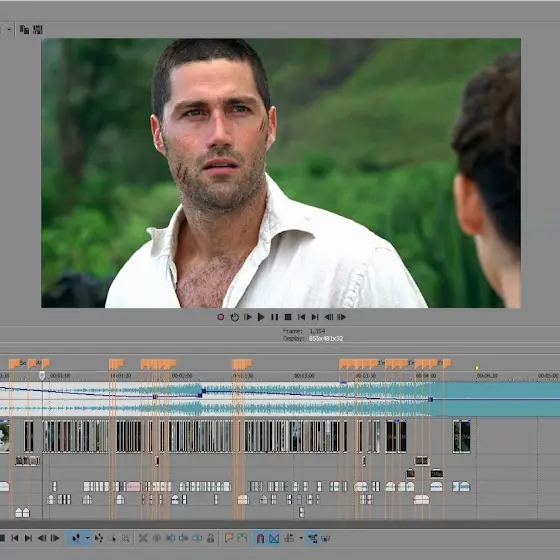Click the Split toolbar icon

pos(197,538)
